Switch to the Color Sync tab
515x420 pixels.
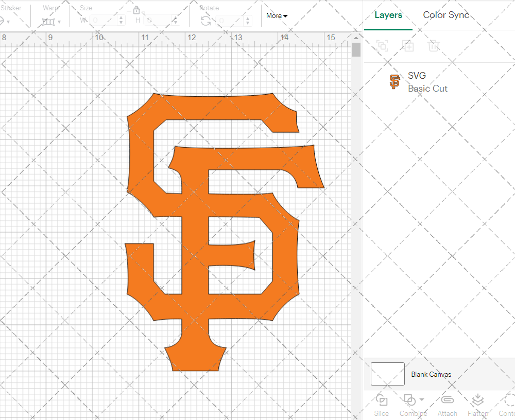pyautogui.click(x=446, y=15)
